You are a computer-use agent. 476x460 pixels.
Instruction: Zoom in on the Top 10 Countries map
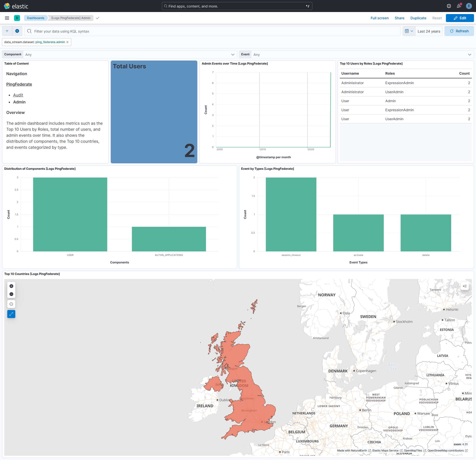(11, 286)
